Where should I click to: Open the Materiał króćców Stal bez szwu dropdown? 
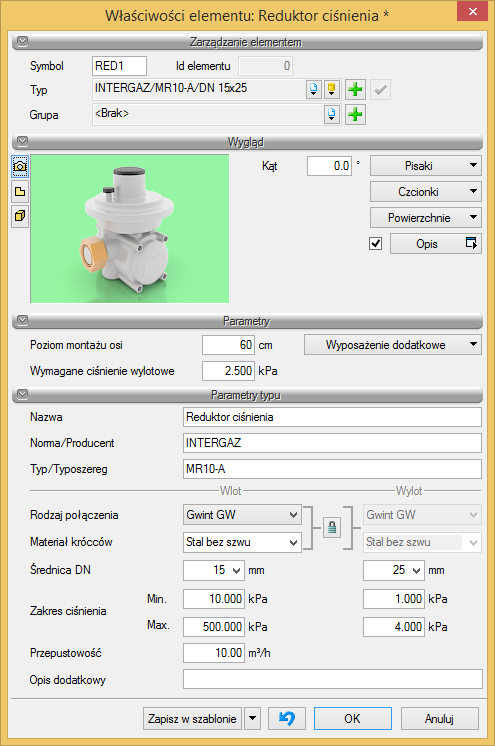(x=242, y=542)
